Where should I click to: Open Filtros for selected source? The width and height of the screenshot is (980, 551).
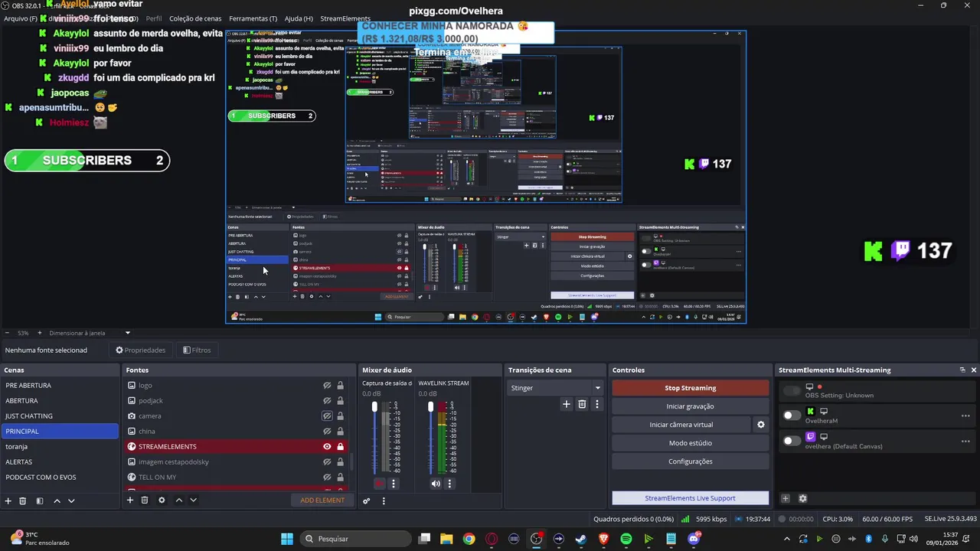[x=197, y=350]
